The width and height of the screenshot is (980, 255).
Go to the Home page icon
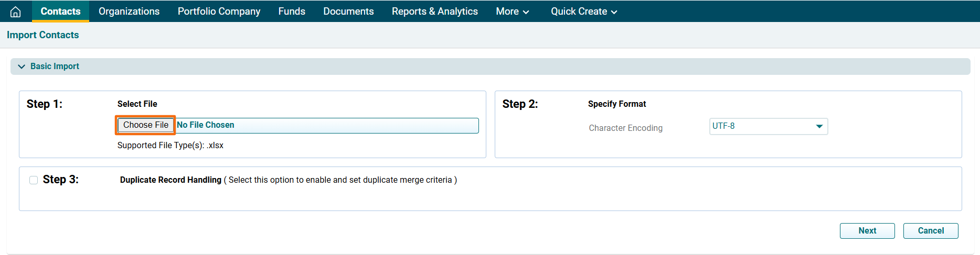(x=15, y=12)
